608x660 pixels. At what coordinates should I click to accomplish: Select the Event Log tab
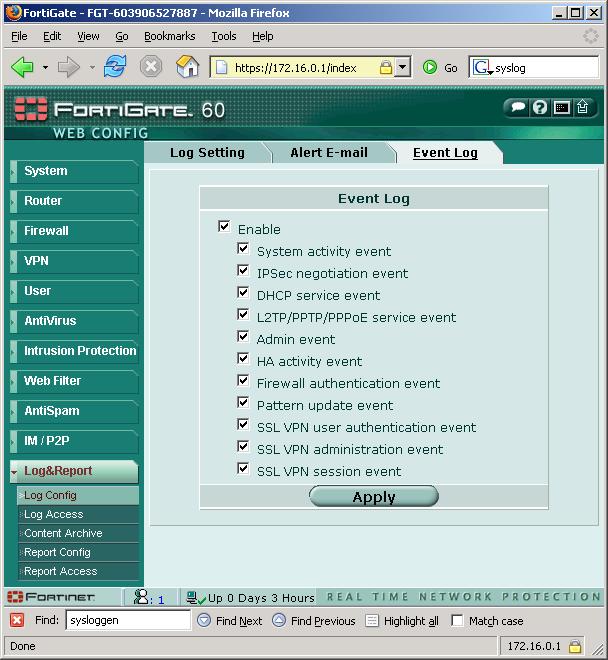click(x=445, y=152)
